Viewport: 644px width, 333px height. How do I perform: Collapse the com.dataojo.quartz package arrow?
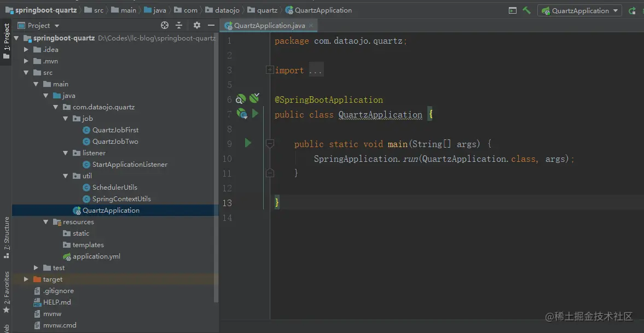point(56,107)
